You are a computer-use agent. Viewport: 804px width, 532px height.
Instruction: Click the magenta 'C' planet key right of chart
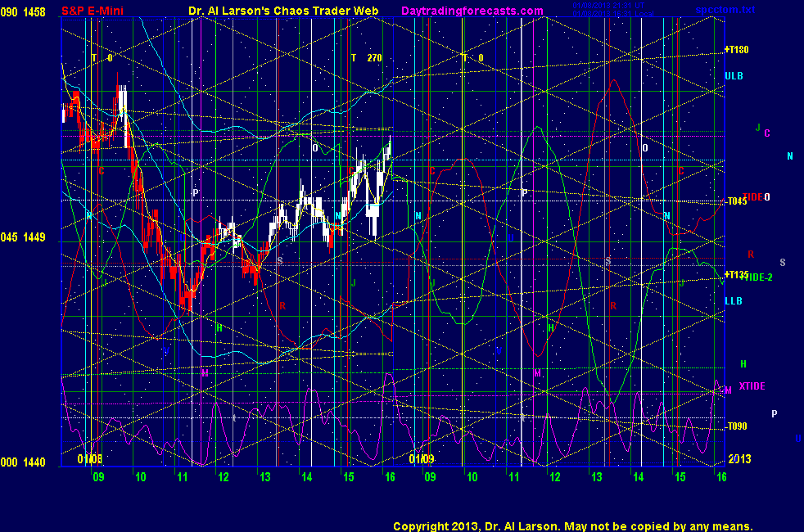[x=767, y=133]
